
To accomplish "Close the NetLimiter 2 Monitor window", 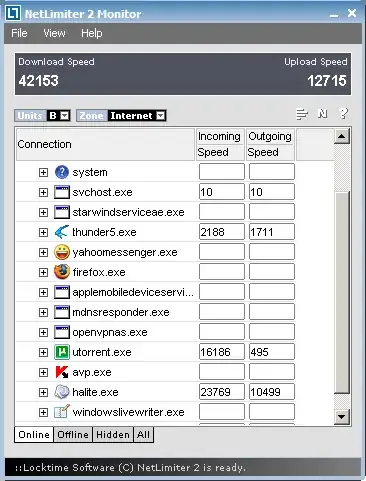I will [352, 13].
